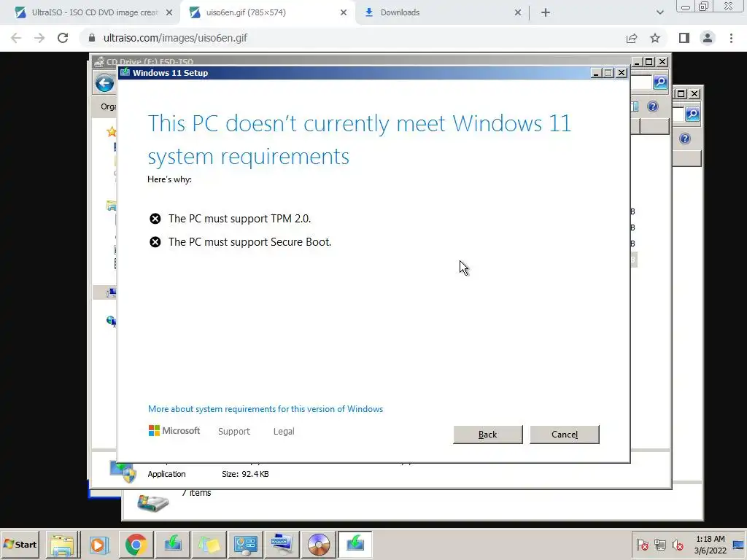Switch to Chrome via taskbar icon
The height and width of the screenshot is (560, 747).
[x=136, y=544]
